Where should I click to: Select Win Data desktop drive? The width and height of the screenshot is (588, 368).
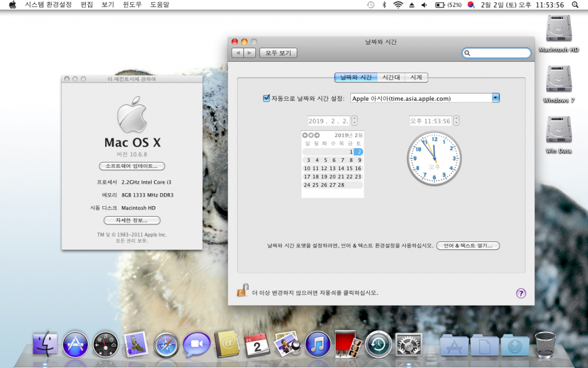(559, 135)
